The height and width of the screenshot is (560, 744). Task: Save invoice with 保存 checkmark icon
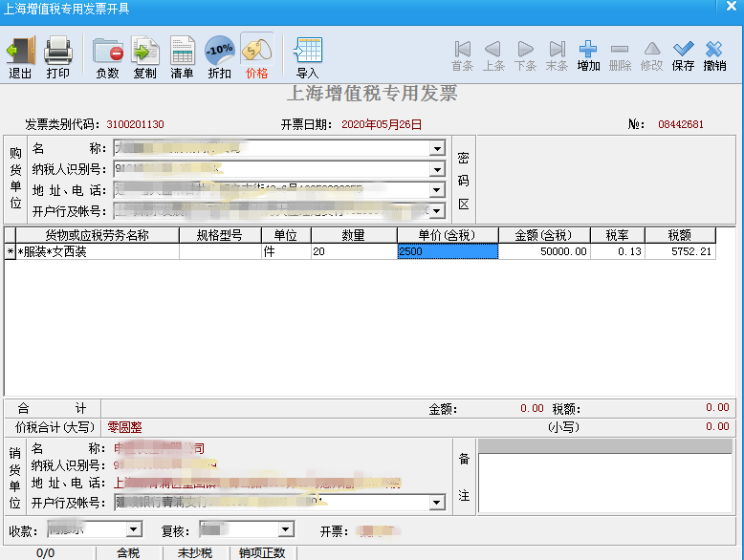click(683, 49)
